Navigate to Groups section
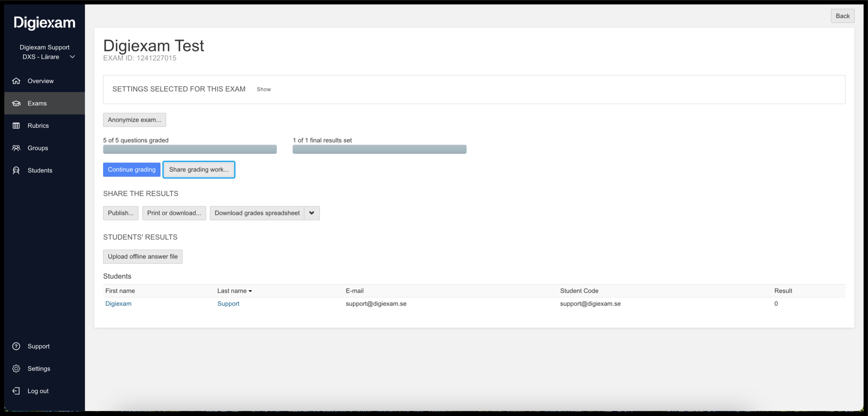 [44, 148]
